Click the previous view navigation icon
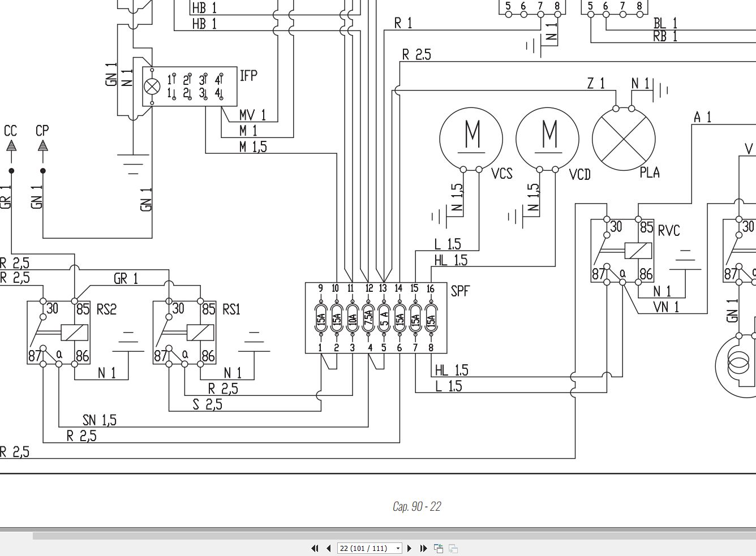This screenshot has height=556, width=756. (439, 548)
